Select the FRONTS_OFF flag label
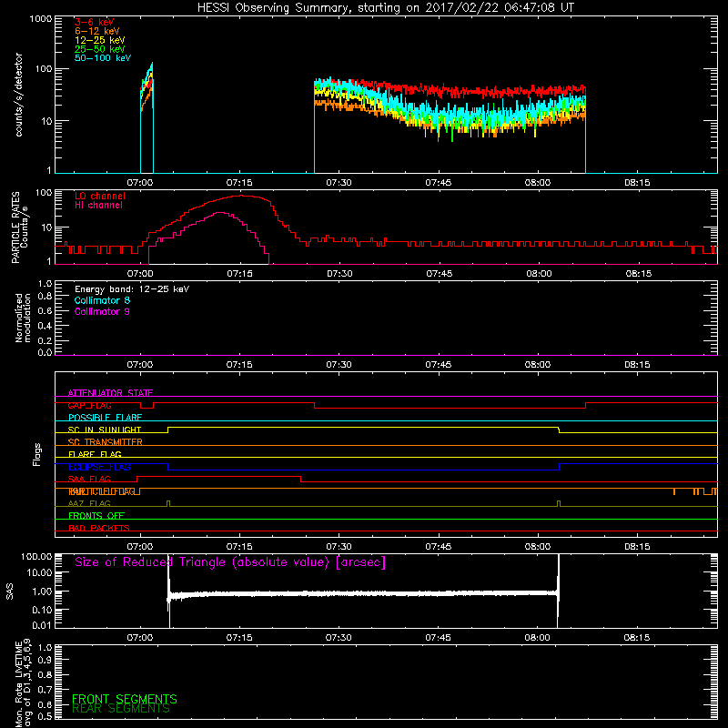This screenshot has width=728, height=728. click(96, 516)
